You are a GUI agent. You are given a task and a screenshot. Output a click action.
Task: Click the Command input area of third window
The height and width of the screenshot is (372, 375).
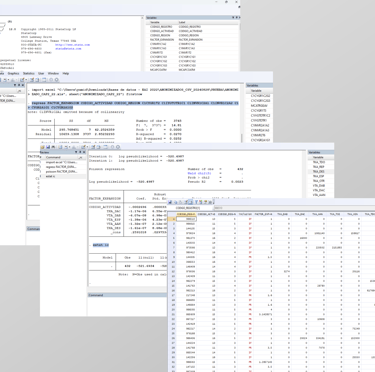(x=127, y=306)
